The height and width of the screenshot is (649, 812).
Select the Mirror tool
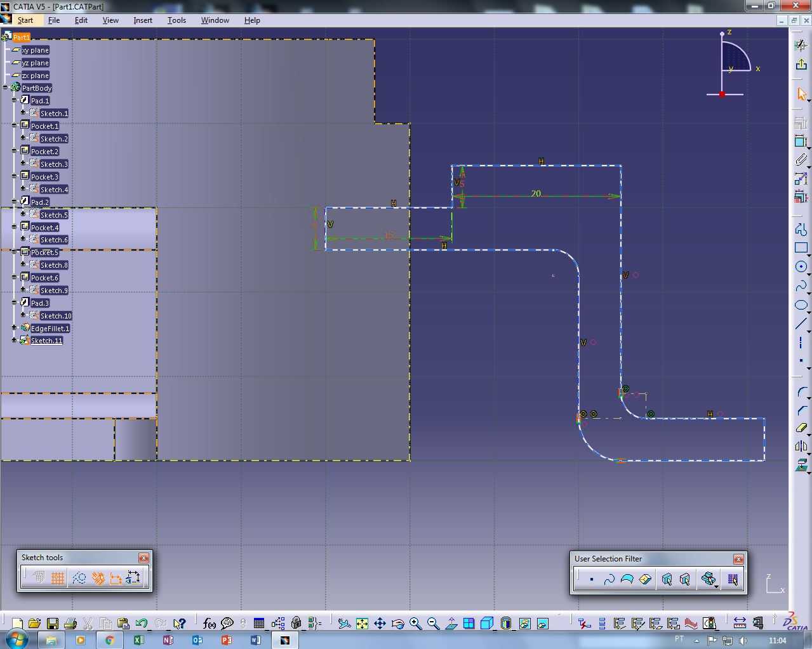pos(801,446)
